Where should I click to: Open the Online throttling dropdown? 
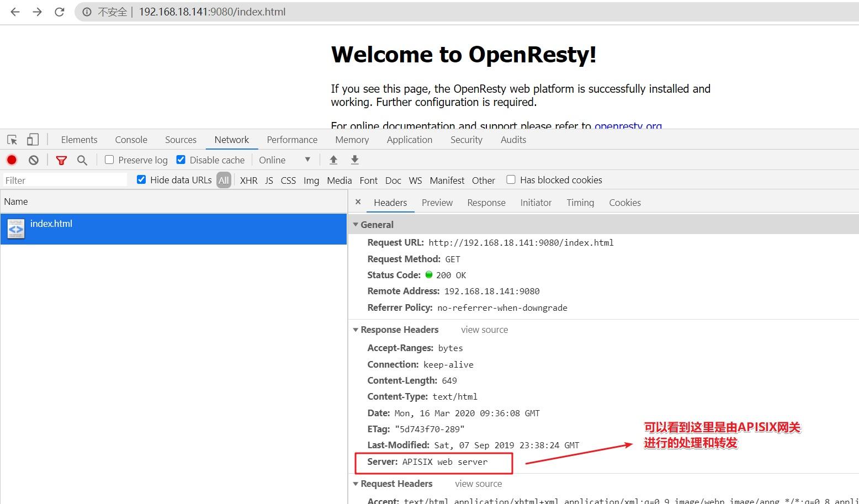[284, 160]
